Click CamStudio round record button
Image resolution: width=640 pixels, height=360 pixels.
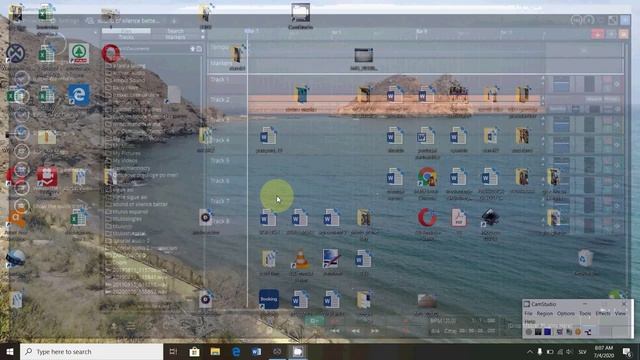529,332
